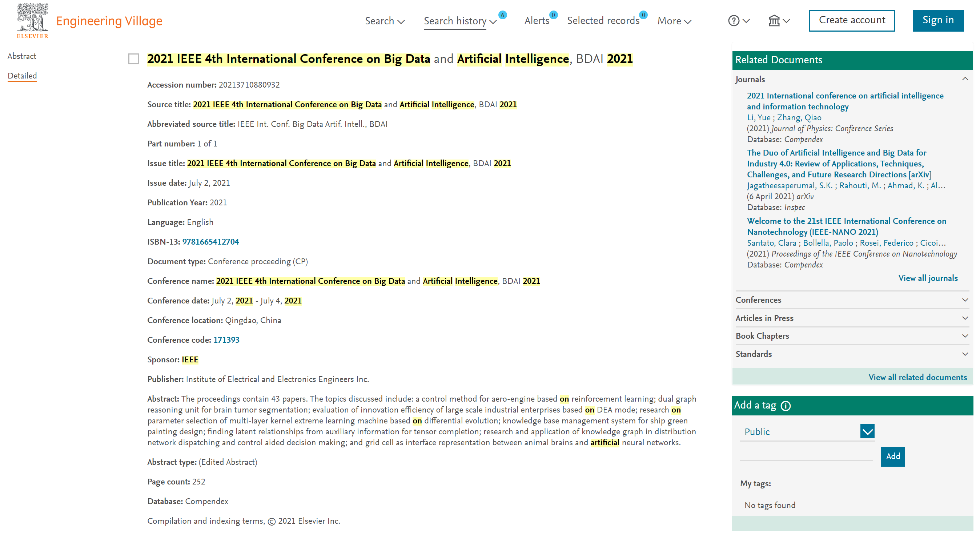
Task: Click View all journals link
Action: (928, 278)
